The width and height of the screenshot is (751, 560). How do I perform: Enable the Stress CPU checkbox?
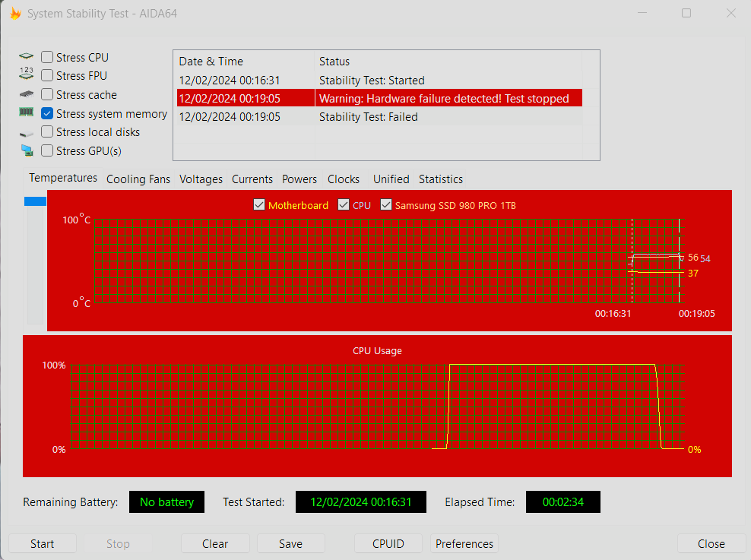coord(47,57)
